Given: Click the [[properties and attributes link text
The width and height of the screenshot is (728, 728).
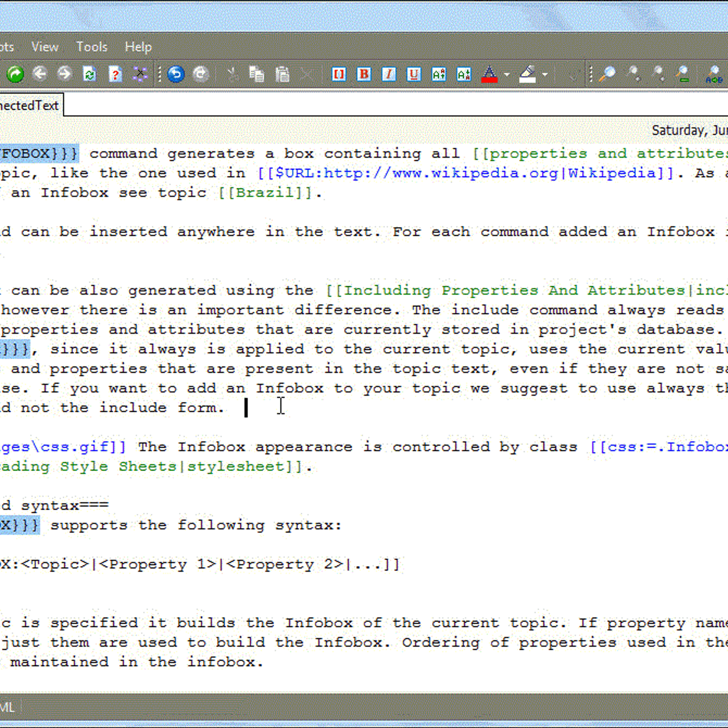Looking at the screenshot, I should tap(600, 154).
